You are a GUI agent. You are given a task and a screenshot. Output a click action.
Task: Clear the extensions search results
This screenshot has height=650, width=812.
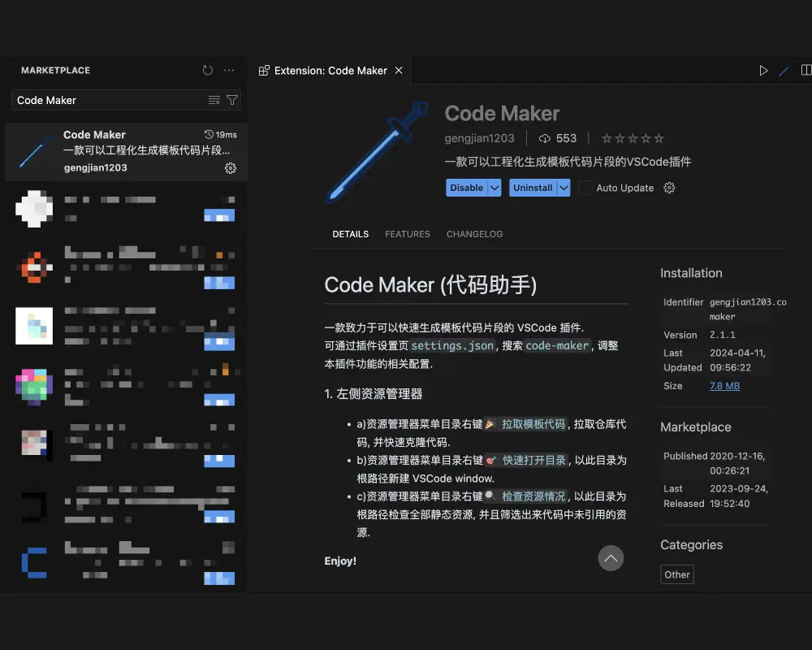tap(214, 100)
